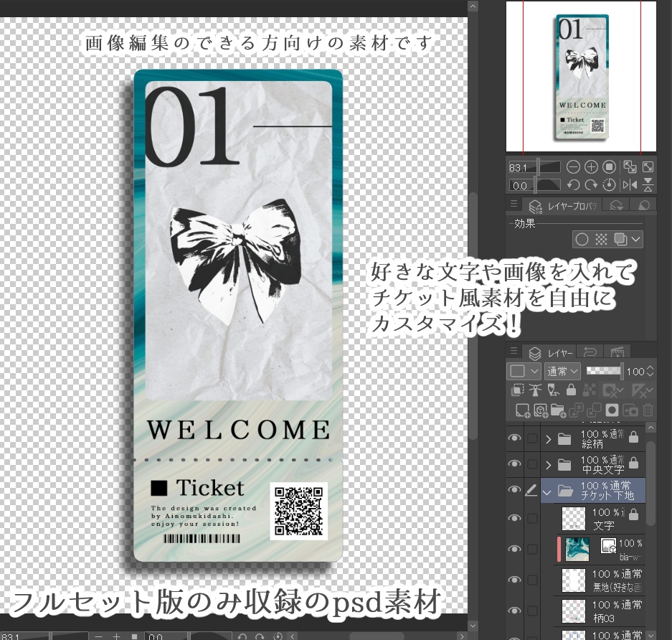
Task: Collapse the チケット下地 layer folder
Action: 547,492
